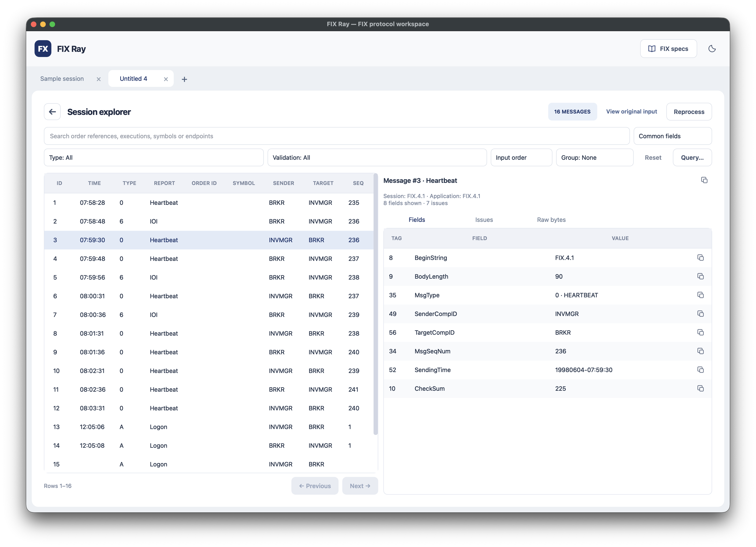Toggle dark mode moon icon
This screenshot has width=756, height=547.
click(712, 49)
